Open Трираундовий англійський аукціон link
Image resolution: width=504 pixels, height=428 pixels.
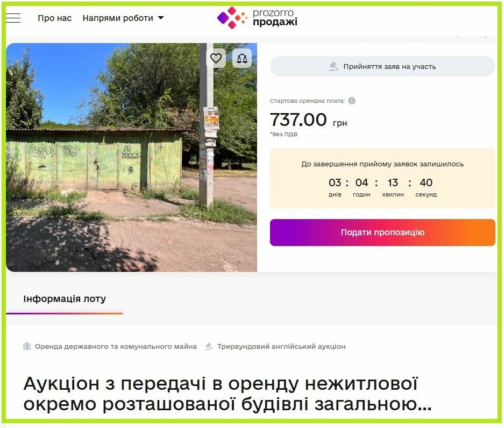(x=281, y=347)
